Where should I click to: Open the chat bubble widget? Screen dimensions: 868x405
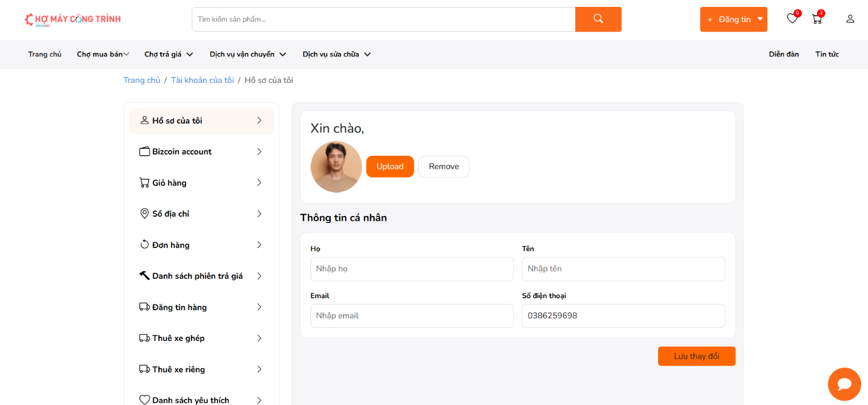pos(844,384)
